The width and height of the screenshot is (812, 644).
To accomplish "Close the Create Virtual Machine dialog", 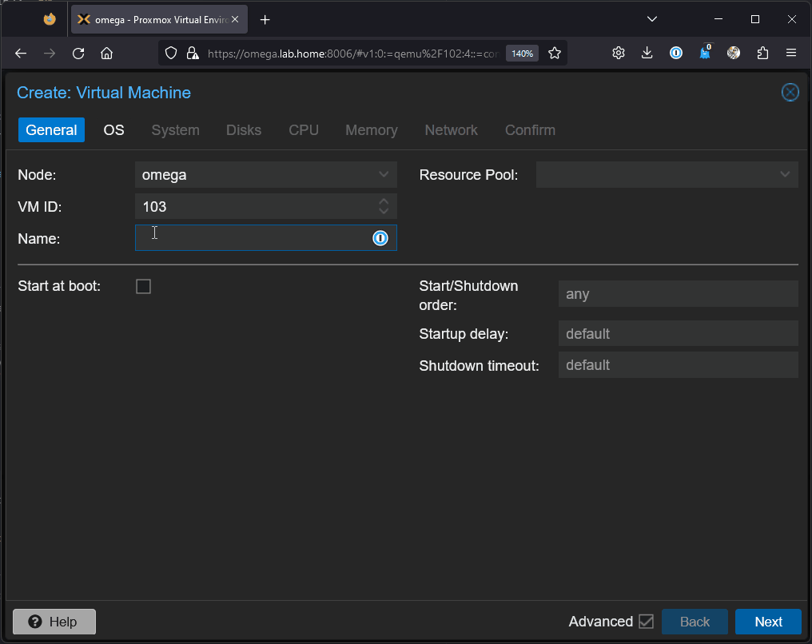I will (x=790, y=93).
